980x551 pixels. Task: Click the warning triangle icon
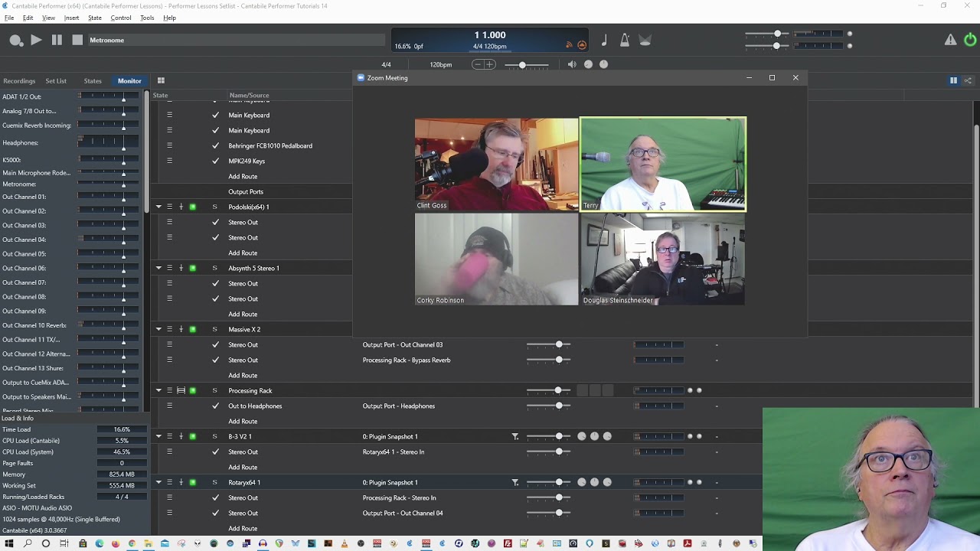click(950, 40)
